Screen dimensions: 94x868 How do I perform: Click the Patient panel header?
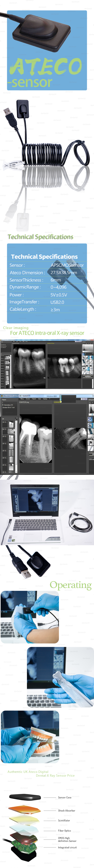(x=4, y=400)
